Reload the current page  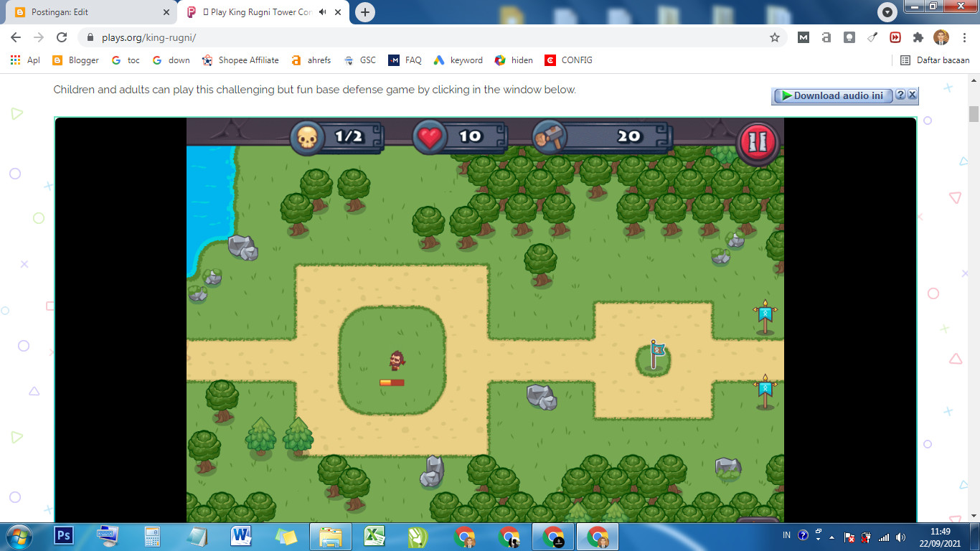tap(62, 37)
